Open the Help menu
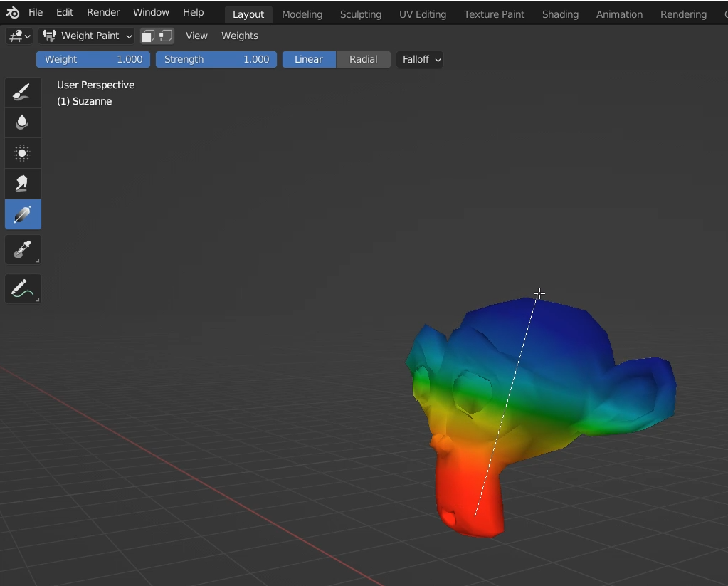The width and height of the screenshot is (728, 586). pyautogui.click(x=193, y=13)
